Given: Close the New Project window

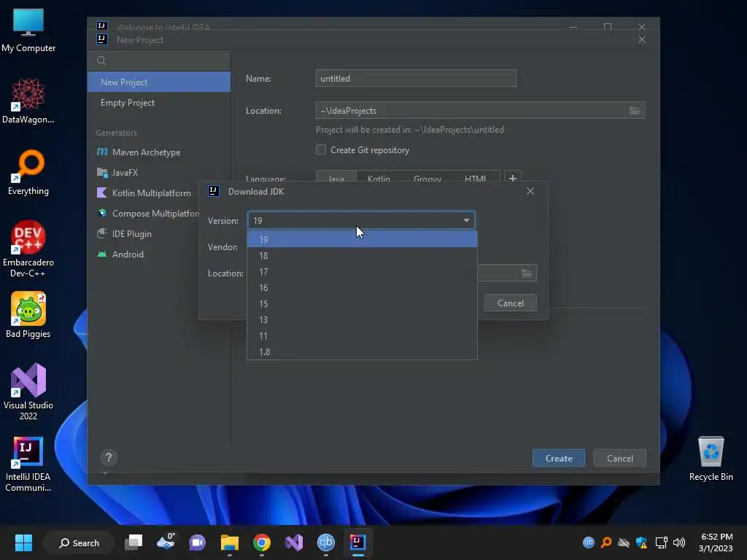Looking at the screenshot, I should [x=642, y=39].
